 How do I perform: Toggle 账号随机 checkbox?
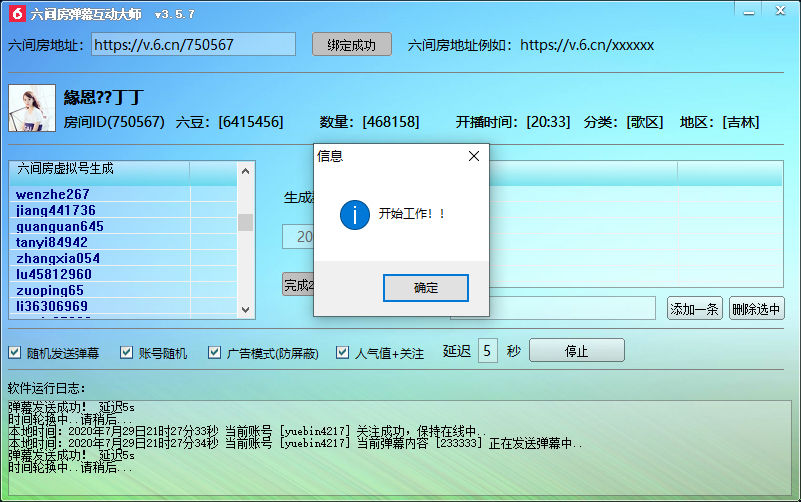126,352
